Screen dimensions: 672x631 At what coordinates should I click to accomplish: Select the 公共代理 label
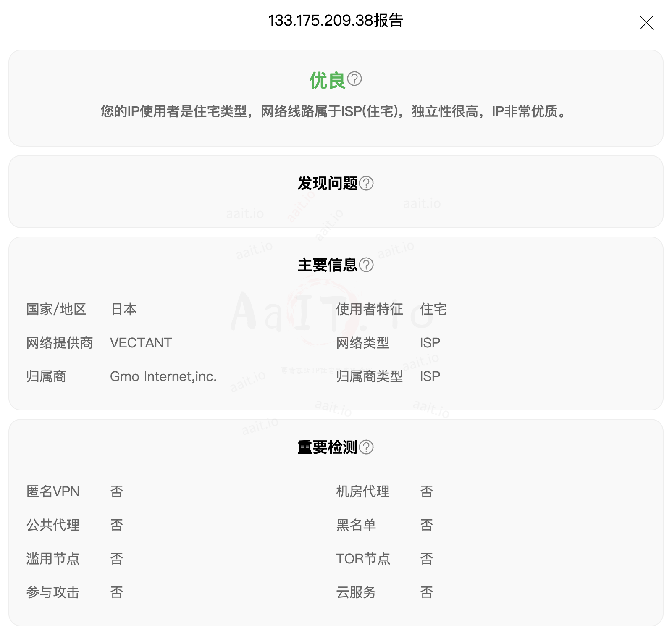(x=53, y=525)
